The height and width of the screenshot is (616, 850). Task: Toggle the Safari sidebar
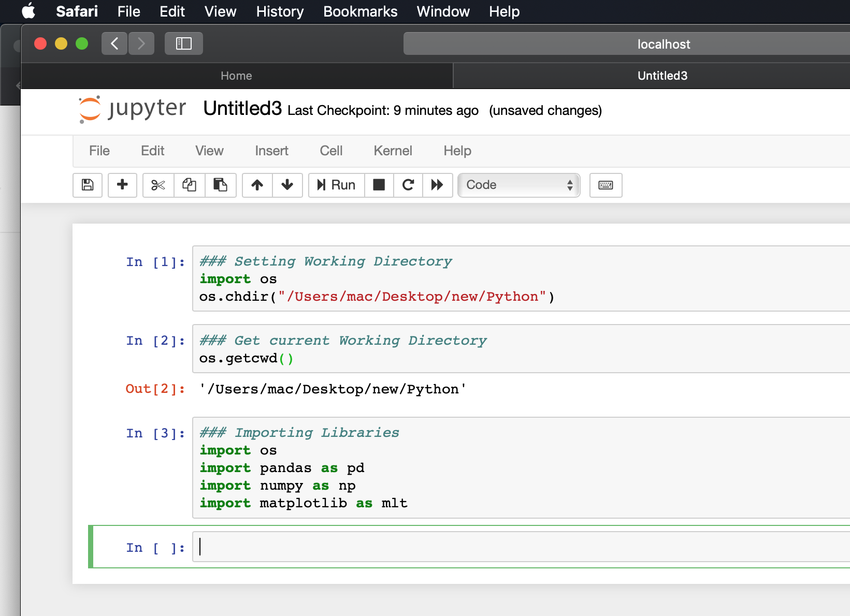coord(183,43)
